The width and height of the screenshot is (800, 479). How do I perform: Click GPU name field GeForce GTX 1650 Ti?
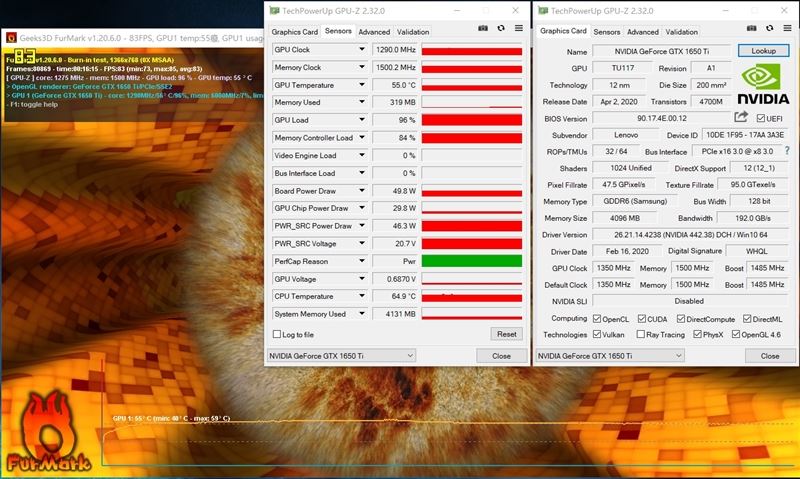click(x=662, y=51)
